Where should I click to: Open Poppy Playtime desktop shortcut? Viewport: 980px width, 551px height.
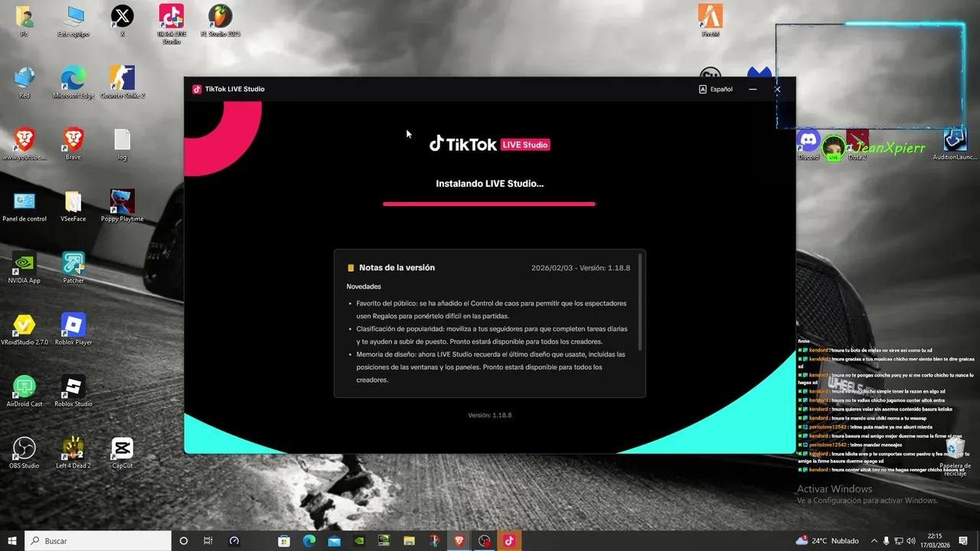click(122, 207)
